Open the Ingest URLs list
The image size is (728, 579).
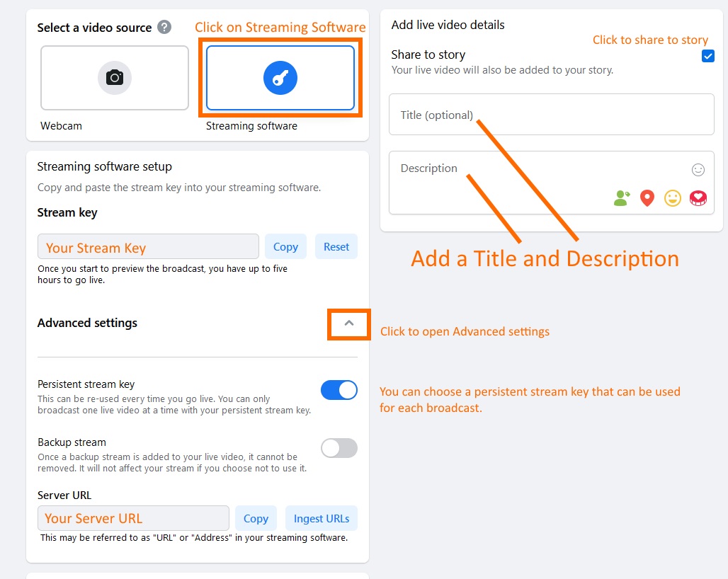(322, 518)
